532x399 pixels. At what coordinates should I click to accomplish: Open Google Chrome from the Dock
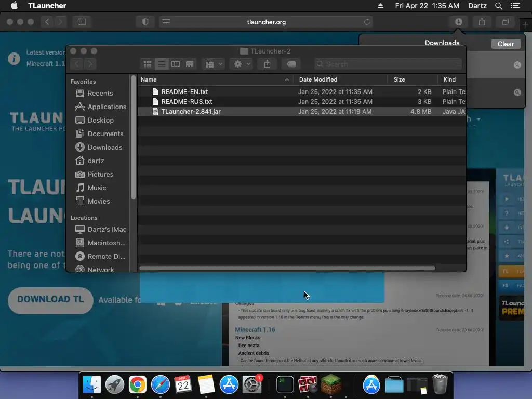137,385
